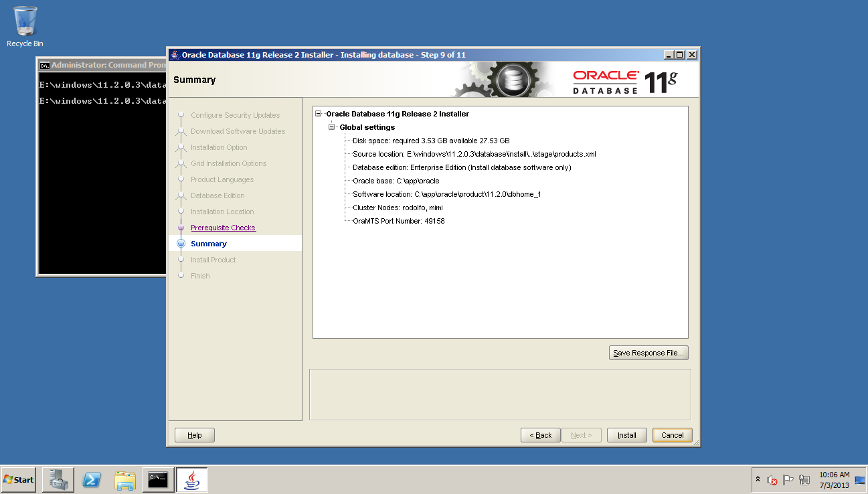
Task: Click the Server Manager taskbar icon
Action: click(58, 479)
